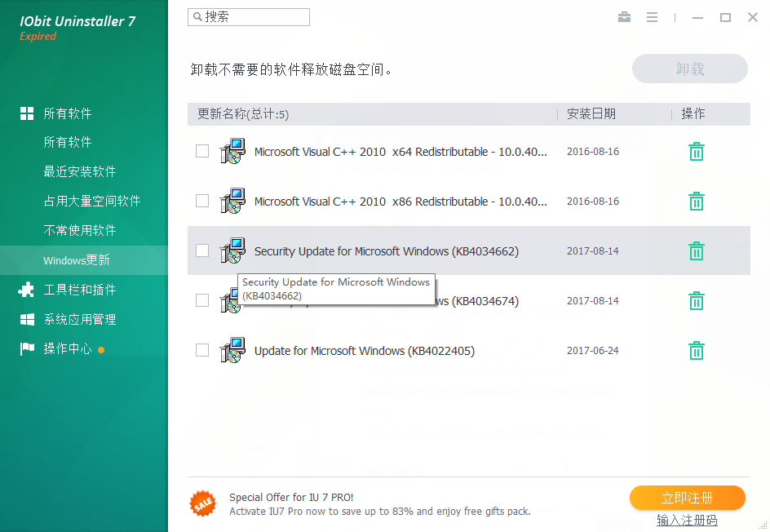Screen dimensions: 770x532
Task: Click the flag action center icon
Action: coord(27,348)
